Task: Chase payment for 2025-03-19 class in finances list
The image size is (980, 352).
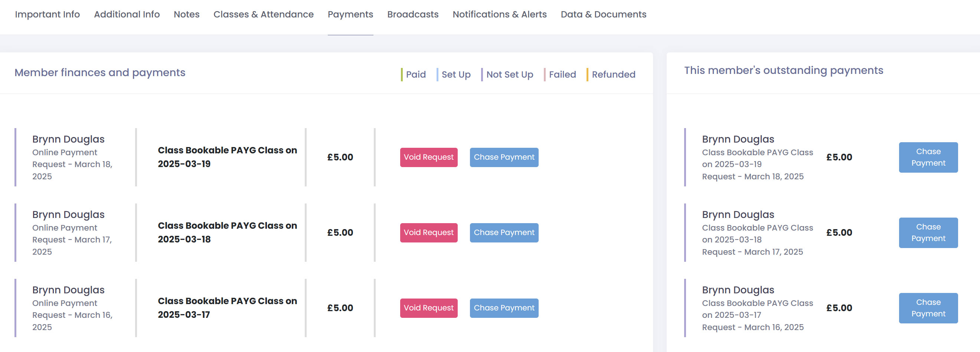Action: (x=504, y=157)
